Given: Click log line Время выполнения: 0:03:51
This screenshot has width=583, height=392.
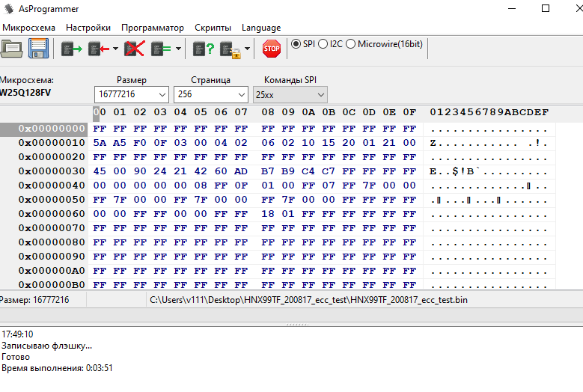Looking at the screenshot, I should coord(57,368).
